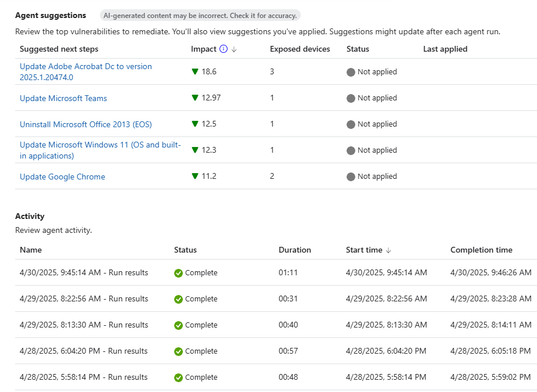
Task: Click the AI-generated content disclaimer badge
Action: click(x=200, y=16)
